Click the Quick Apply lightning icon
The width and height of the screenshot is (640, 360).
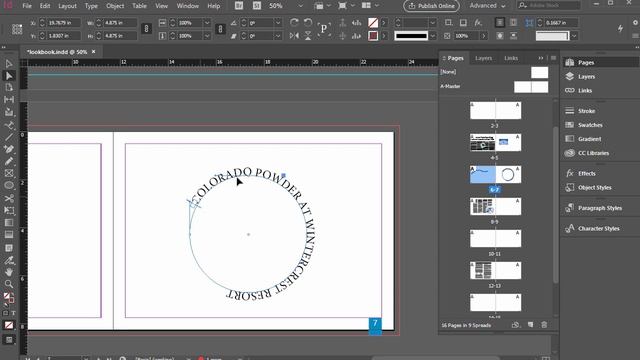coord(620,28)
